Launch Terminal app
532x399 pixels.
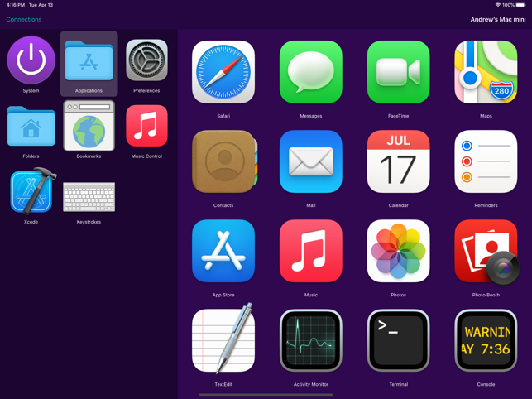pyautogui.click(x=398, y=340)
